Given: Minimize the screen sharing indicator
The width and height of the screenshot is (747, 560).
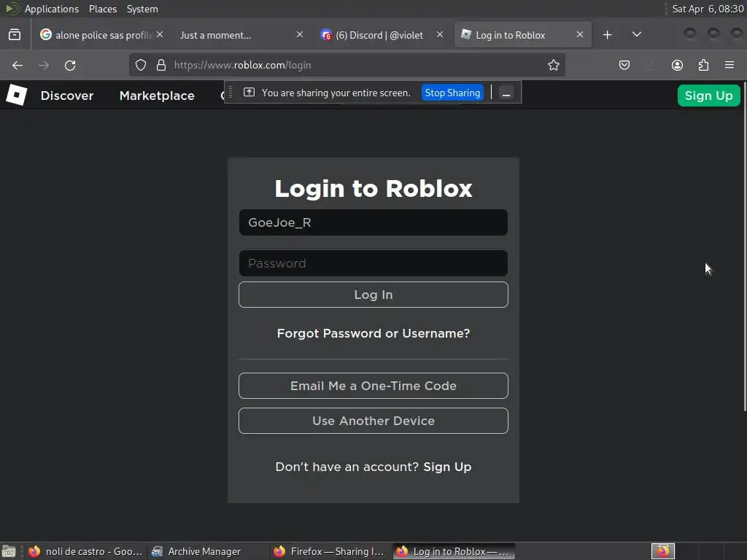Looking at the screenshot, I should coord(506,93).
